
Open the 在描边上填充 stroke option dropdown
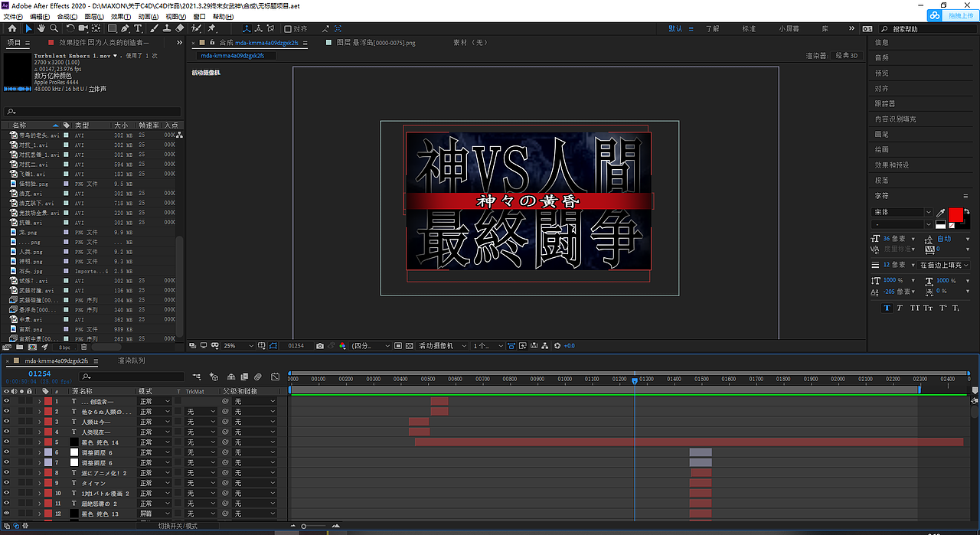[x=944, y=265]
